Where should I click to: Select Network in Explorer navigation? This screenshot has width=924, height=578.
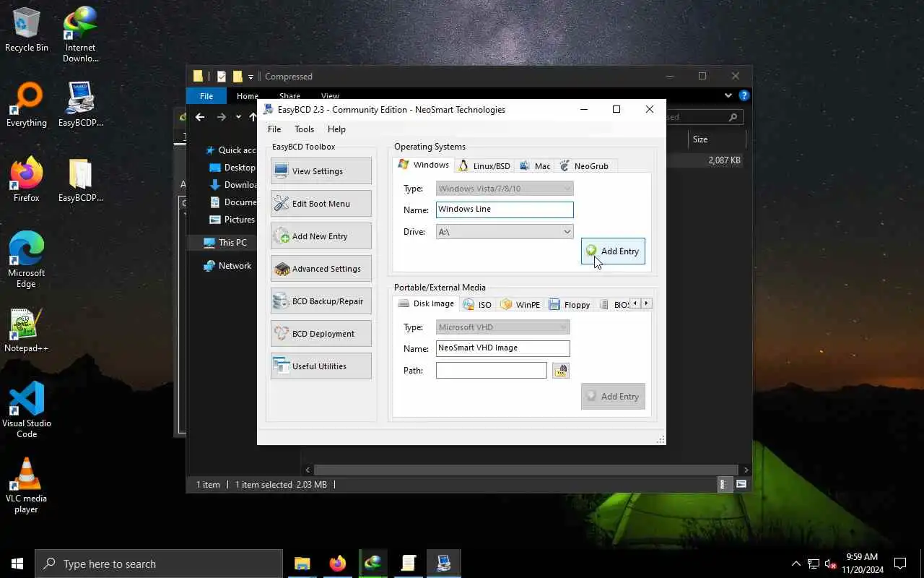tap(235, 266)
